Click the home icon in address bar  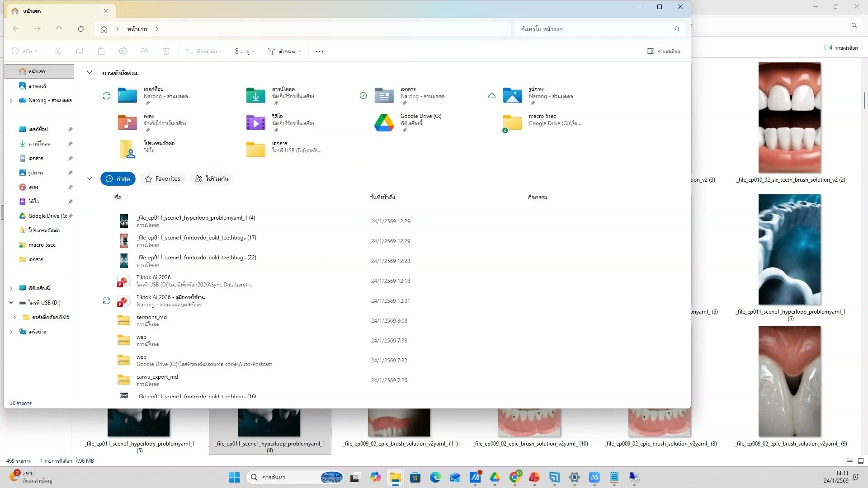tap(104, 29)
